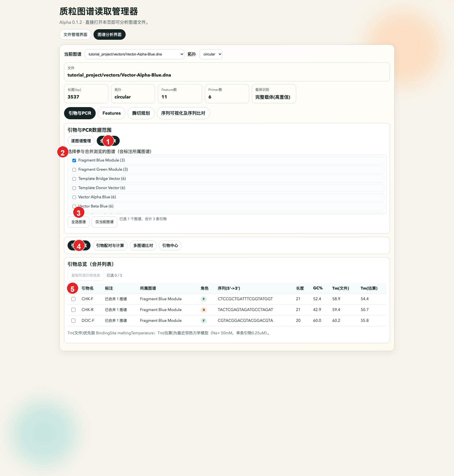Open the 当前图谱 file dropdown
The width and height of the screenshot is (454, 476).
[134, 54]
